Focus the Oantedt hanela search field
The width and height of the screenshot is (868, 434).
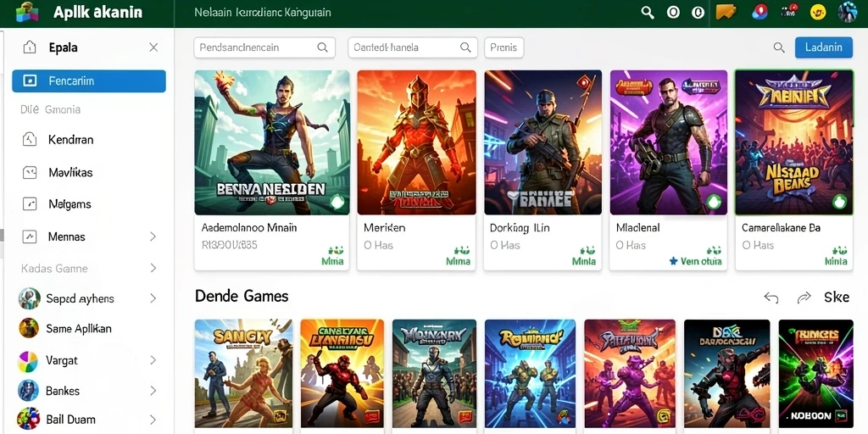[413, 47]
